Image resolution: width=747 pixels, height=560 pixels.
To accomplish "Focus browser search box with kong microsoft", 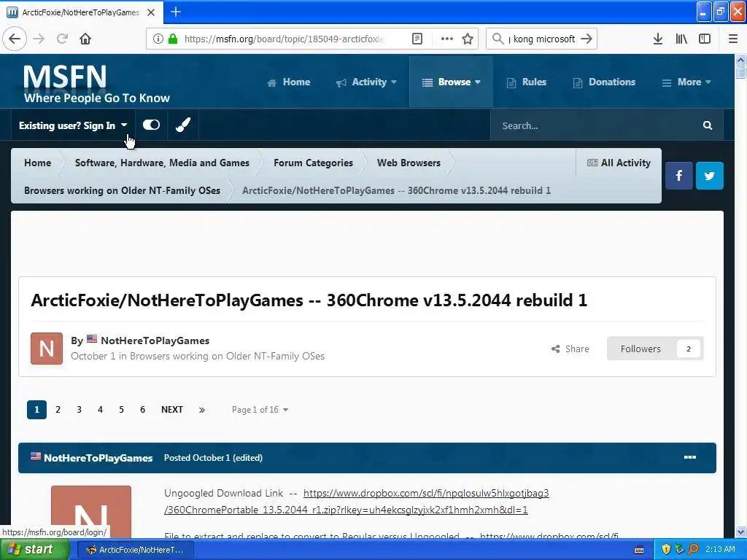I will (542, 39).
